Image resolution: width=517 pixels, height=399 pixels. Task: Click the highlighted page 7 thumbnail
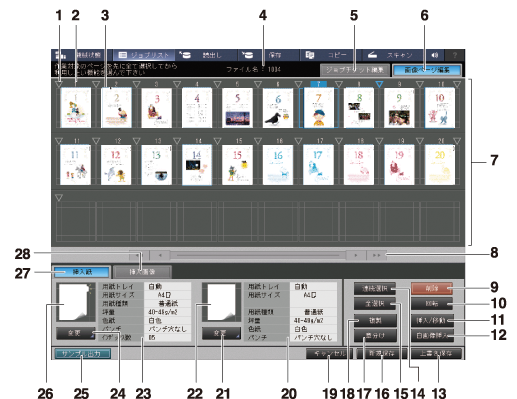point(318,108)
